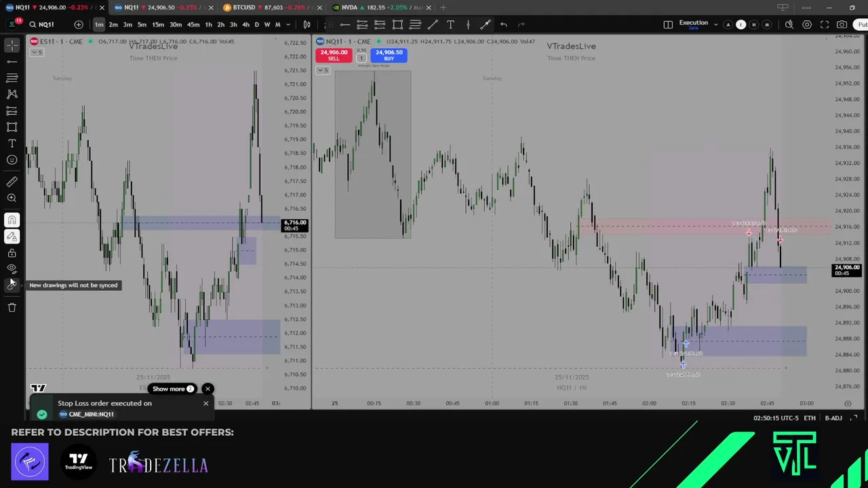Screen dimensions: 868x488
Task: Select the geometric shapes tool in sidebar
Action: point(12,127)
